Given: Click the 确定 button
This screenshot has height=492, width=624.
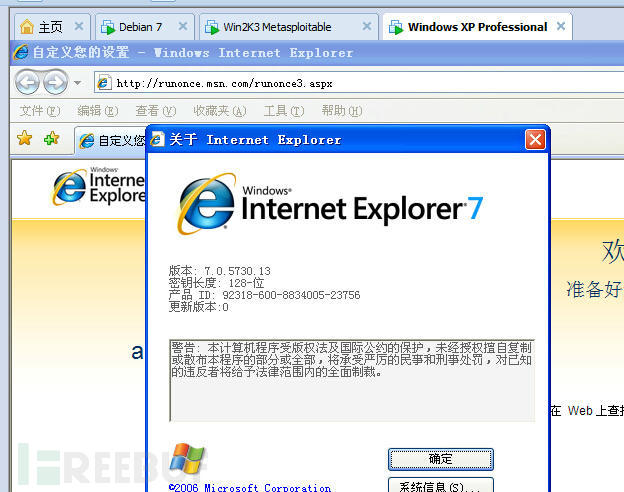Looking at the screenshot, I should 441,459.
